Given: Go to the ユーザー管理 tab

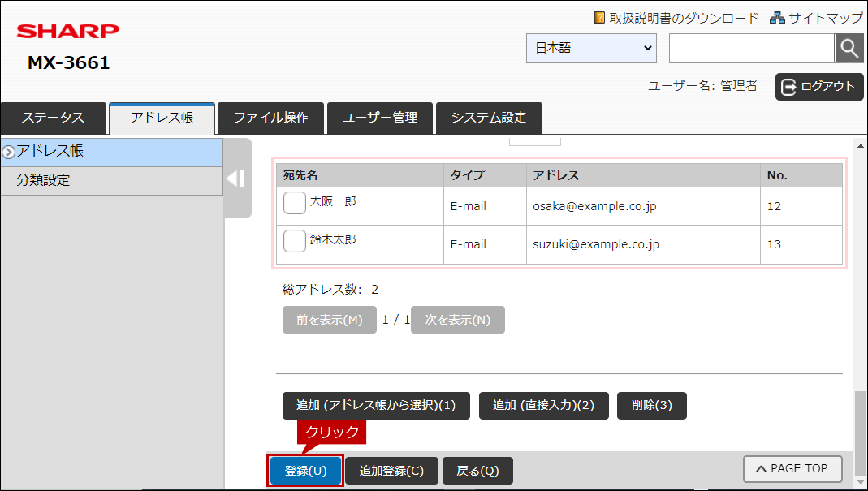Looking at the screenshot, I should click(380, 118).
